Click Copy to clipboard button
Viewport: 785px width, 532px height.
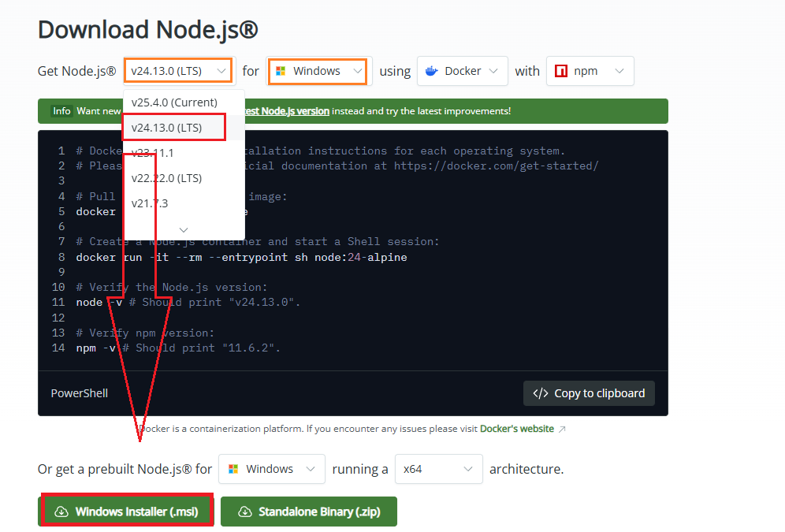(x=589, y=393)
